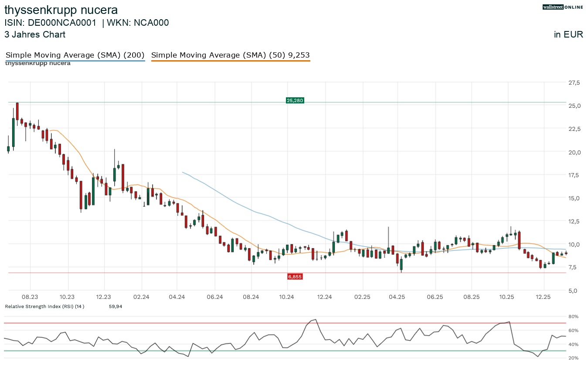Click the RSI value 59,94

pos(116,306)
